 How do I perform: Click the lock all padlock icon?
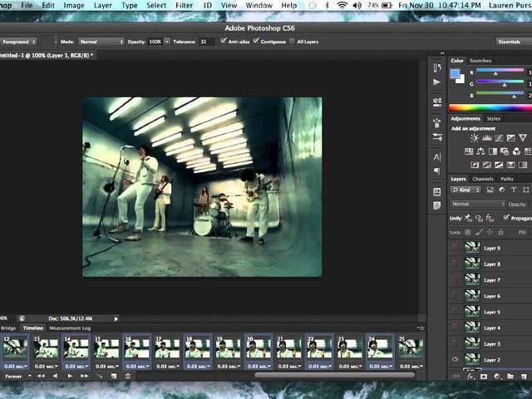500,233
